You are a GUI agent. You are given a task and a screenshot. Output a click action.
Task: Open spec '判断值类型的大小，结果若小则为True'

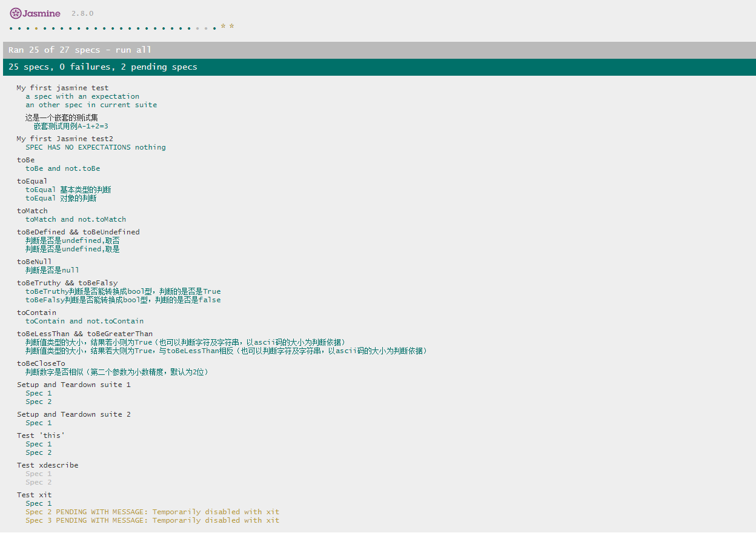(187, 342)
